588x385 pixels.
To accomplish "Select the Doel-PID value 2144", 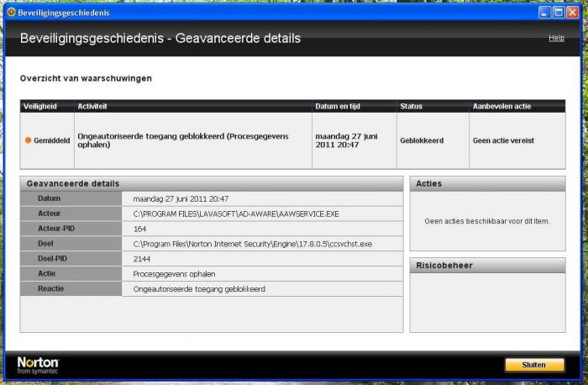I will pyautogui.click(x=142, y=259).
